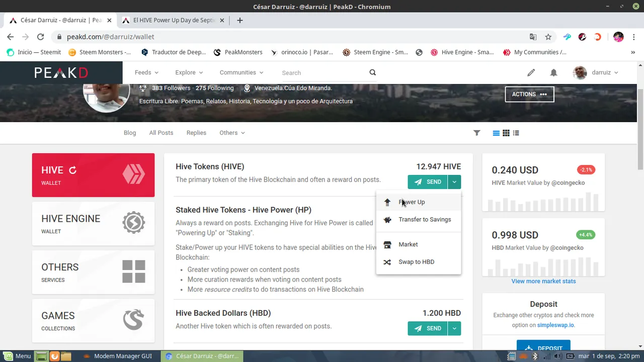Click the followers people icon
The image size is (644, 362).
coord(143,88)
